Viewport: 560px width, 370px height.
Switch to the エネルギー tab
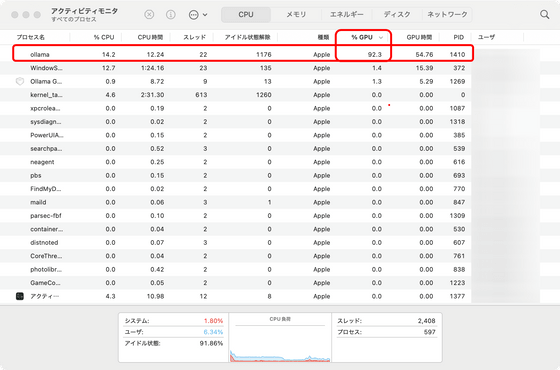[346, 15]
